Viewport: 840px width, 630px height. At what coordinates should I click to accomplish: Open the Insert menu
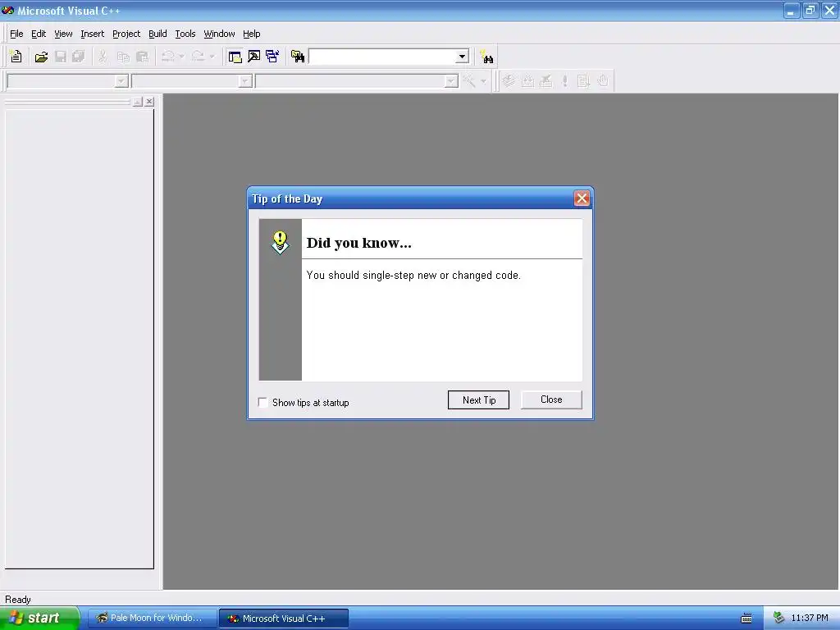coord(92,34)
